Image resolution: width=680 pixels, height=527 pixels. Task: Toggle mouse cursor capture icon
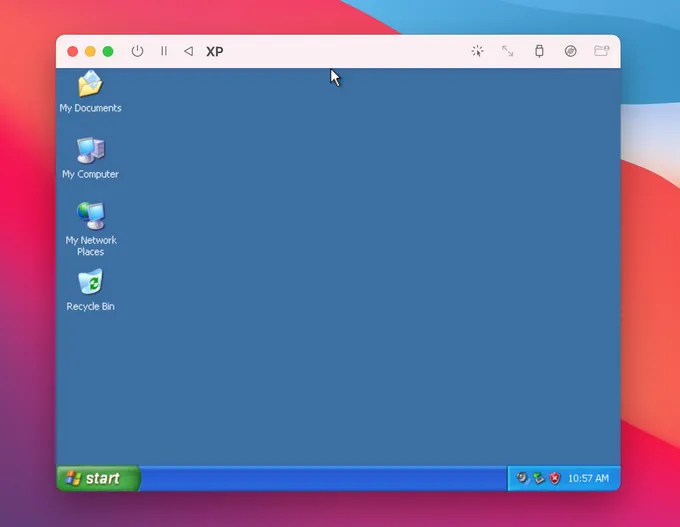tap(477, 51)
